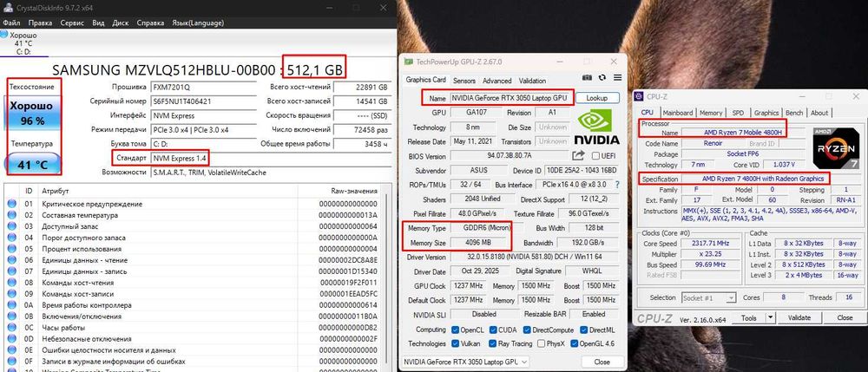This screenshot has width=868, height=372.
Task: Click status icon for attribute 03 Доступный запас
Action: 11,226
